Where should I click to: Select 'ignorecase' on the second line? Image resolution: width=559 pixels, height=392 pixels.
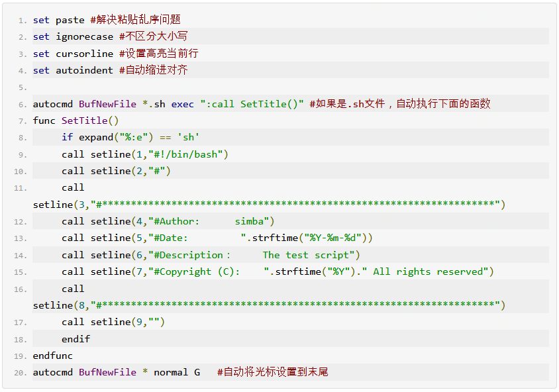pos(85,37)
